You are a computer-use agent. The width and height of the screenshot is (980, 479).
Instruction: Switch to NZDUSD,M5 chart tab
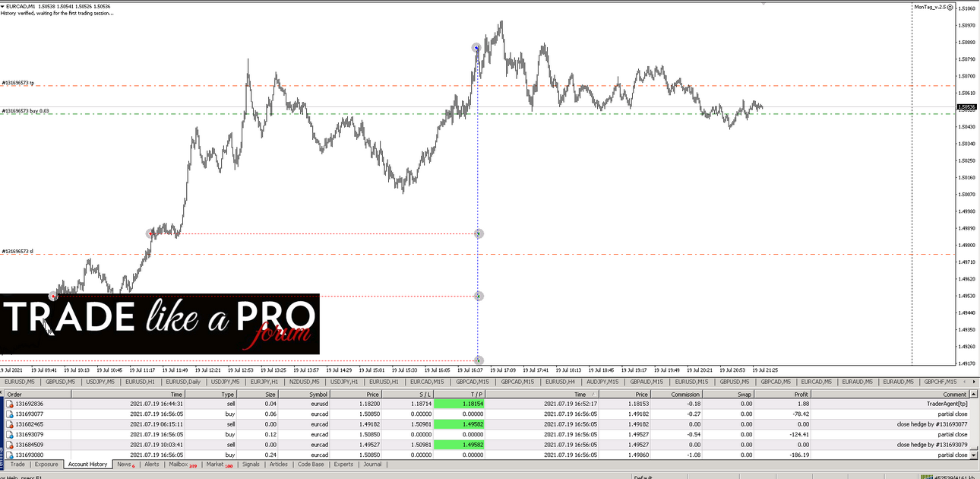tap(305, 382)
